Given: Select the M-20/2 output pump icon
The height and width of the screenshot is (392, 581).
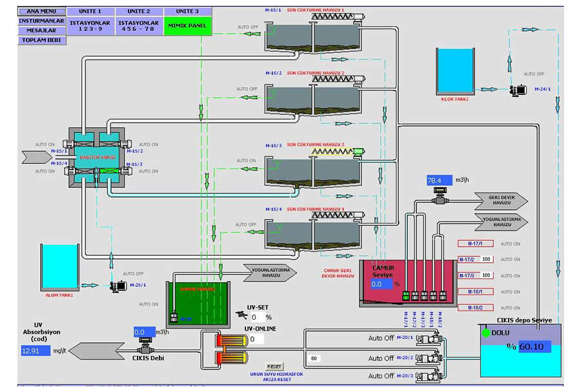Looking at the screenshot, I should point(430,358).
